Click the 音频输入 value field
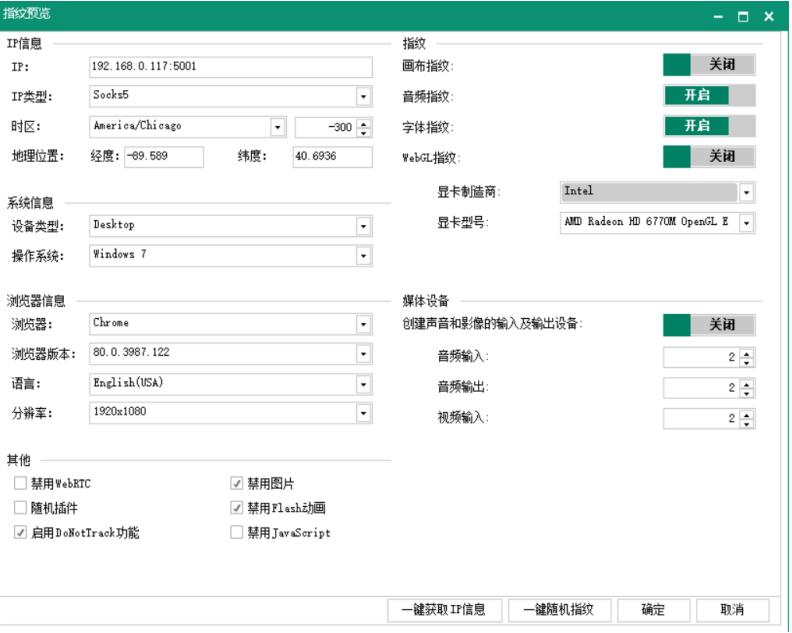The height and width of the screenshot is (633, 792). 702,357
